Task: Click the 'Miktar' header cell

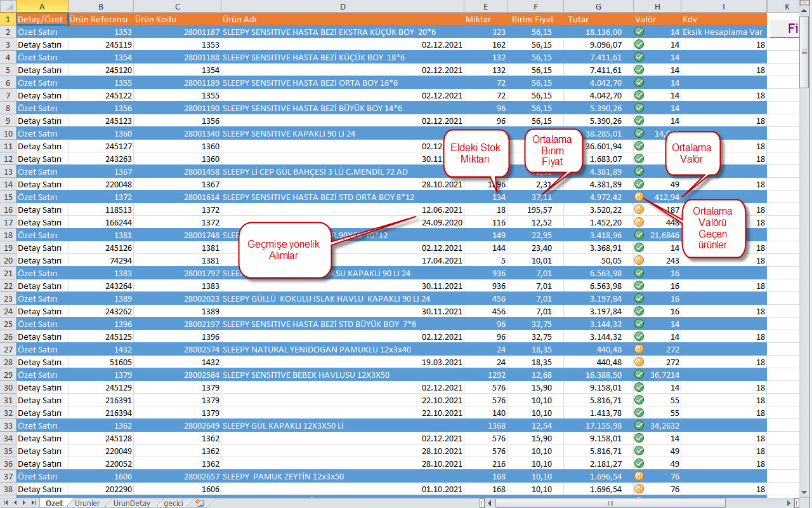Action: (487, 19)
